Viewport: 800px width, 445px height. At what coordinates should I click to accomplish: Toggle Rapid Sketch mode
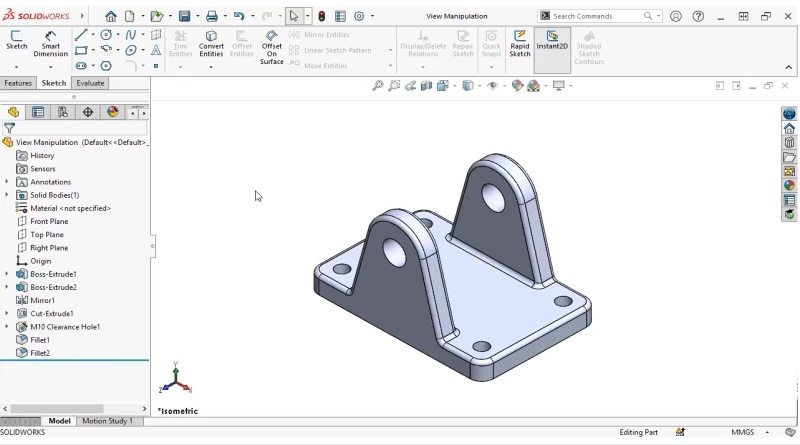tap(520, 44)
